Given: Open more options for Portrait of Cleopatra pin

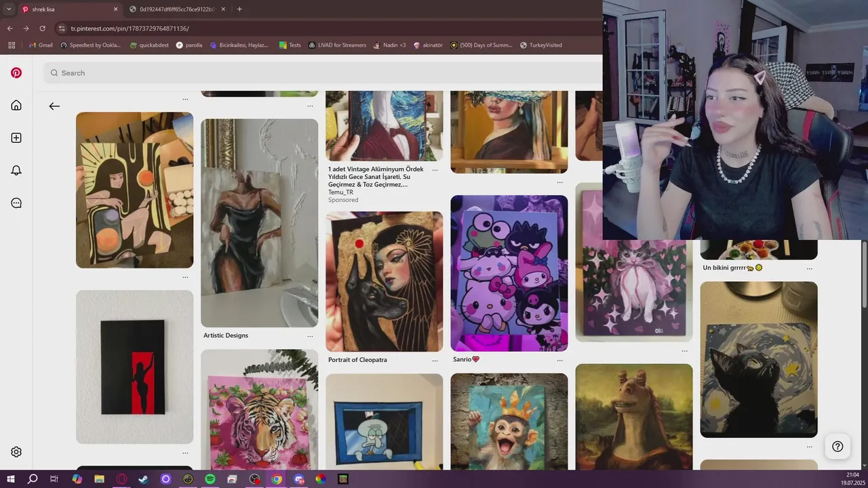Looking at the screenshot, I should (435, 361).
